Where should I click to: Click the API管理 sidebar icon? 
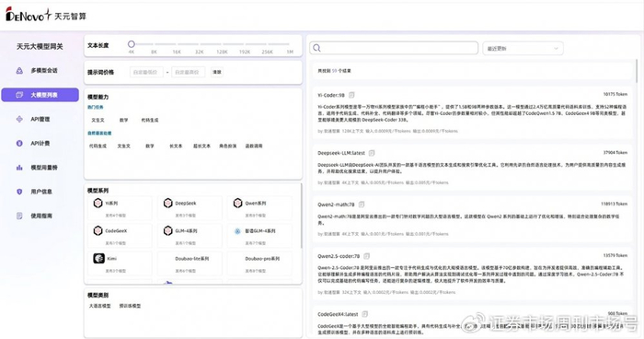[19, 119]
